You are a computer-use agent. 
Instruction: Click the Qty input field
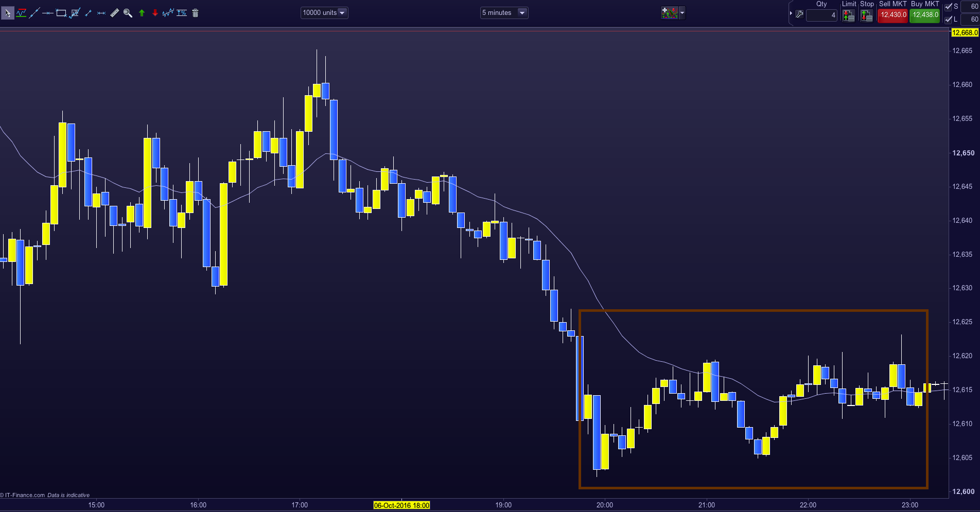point(821,15)
